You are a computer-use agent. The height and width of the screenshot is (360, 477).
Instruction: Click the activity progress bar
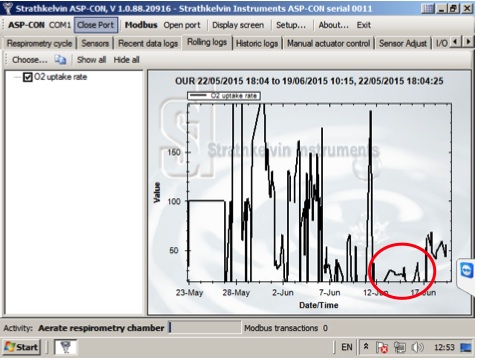pyautogui.click(x=204, y=328)
